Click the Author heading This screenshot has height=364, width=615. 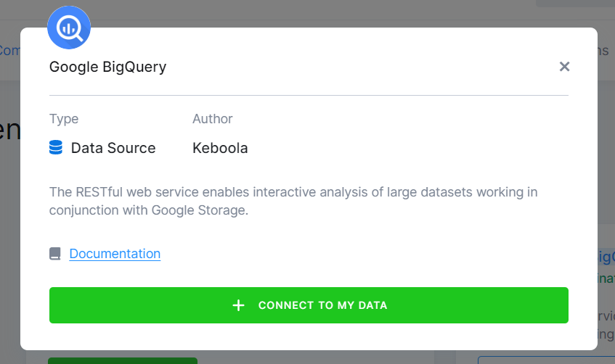[x=213, y=119]
